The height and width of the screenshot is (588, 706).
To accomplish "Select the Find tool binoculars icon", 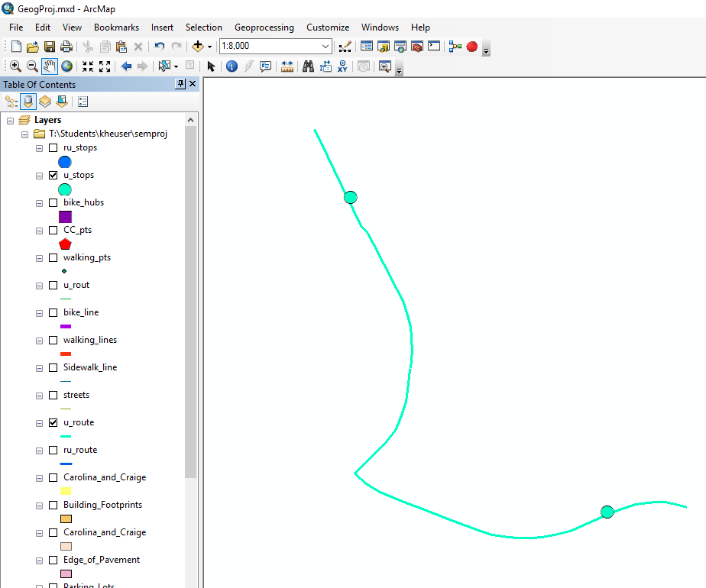I will tap(306, 66).
